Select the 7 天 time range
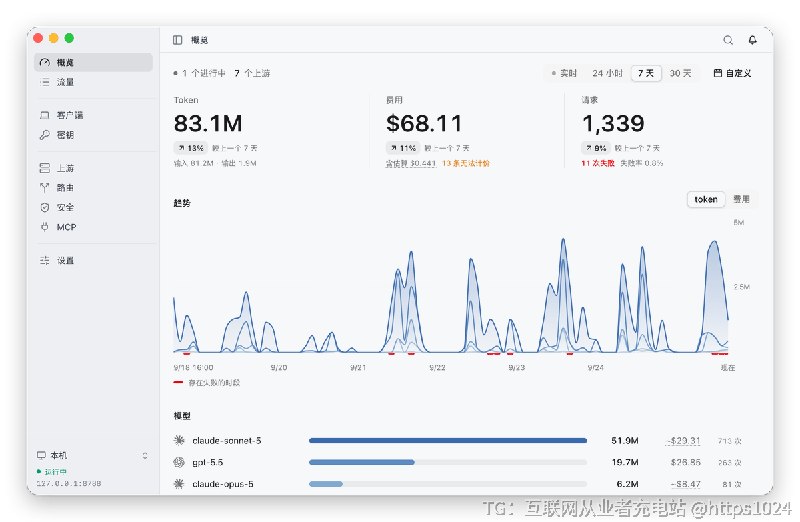The image size is (800, 522). 646,73
